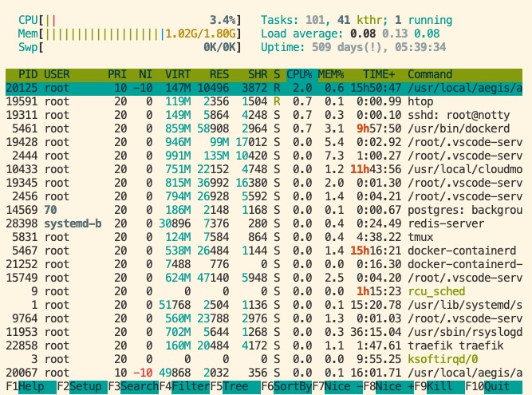532x395 pixels.
Task: Select the vscode-serv row PID 19345
Action: tap(264, 183)
